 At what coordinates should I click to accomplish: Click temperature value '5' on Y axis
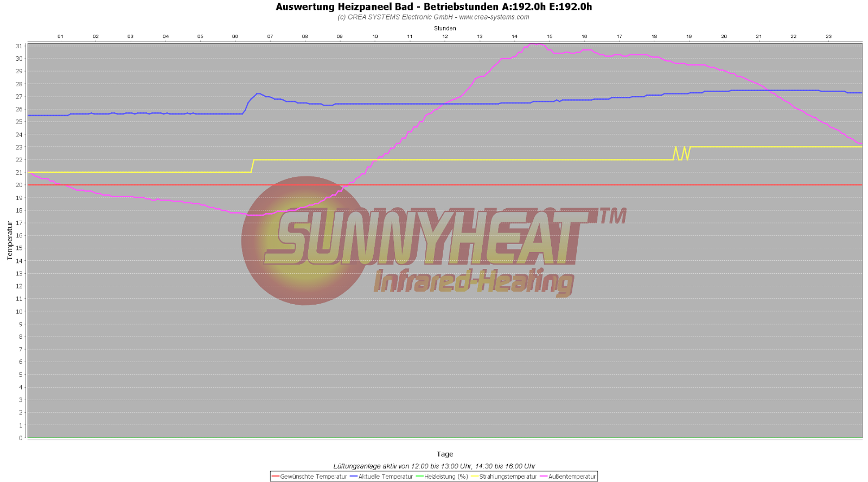pyautogui.click(x=21, y=375)
